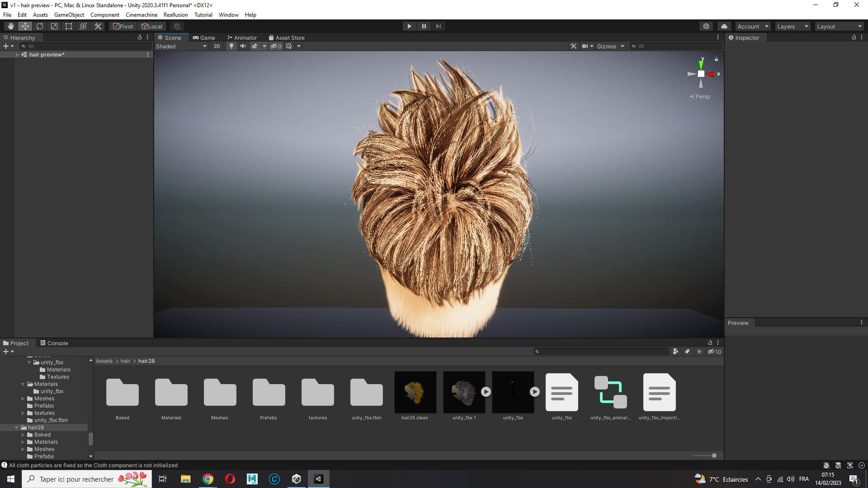Open the Layers dropdown

coord(792,26)
